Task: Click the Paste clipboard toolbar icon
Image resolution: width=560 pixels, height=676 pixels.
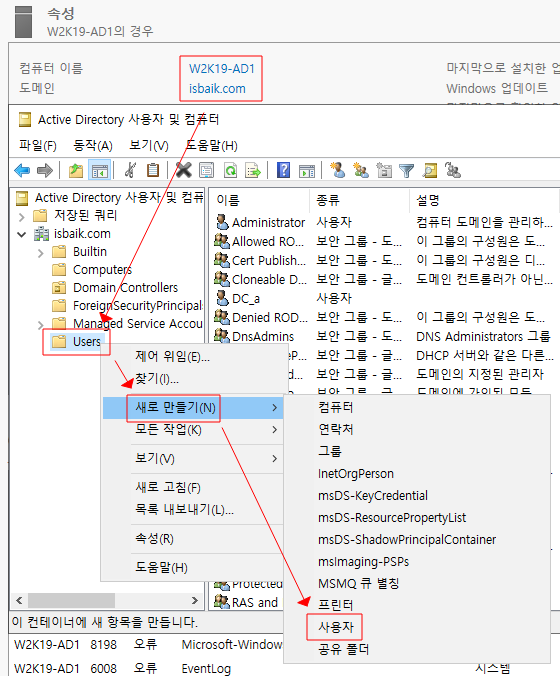Action: coord(153,170)
